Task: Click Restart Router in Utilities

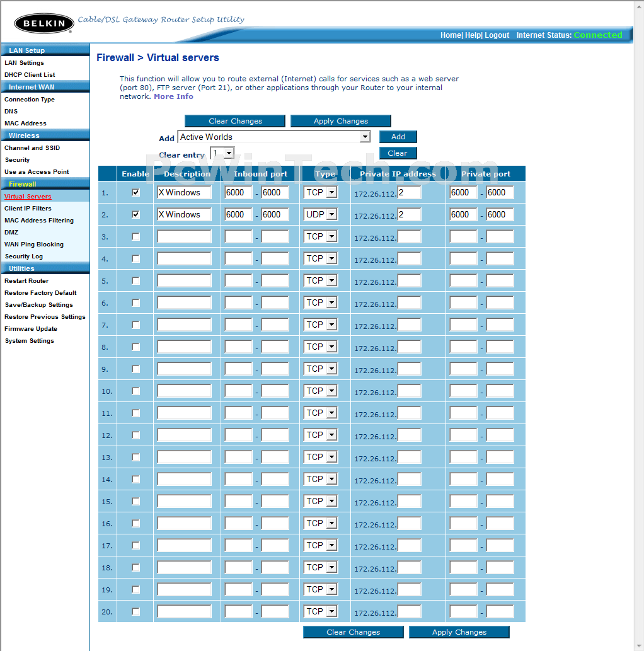Action: tap(26, 281)
